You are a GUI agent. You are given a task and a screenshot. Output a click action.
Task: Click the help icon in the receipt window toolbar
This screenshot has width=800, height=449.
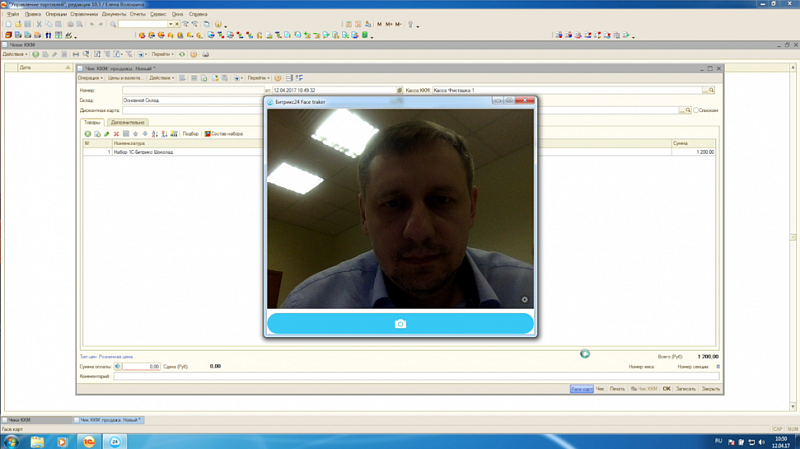click(278, 78)
